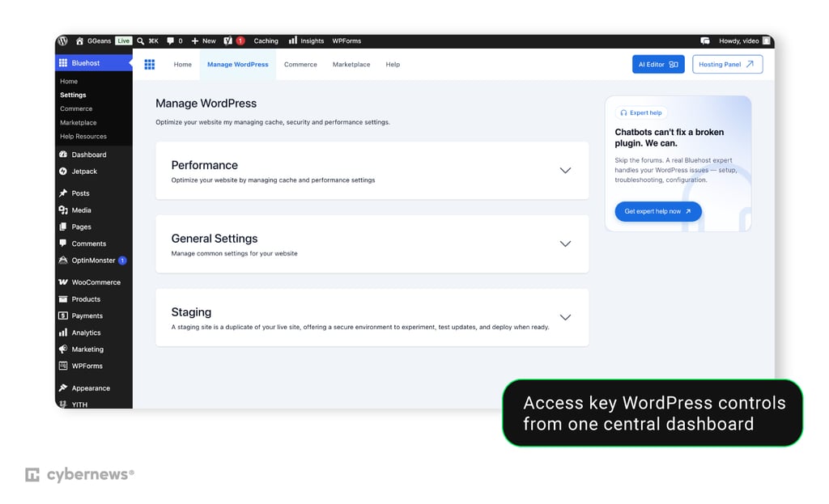Expand the Performance section chevron
Screen dimensions: 829x504
(x=565, y=171)
